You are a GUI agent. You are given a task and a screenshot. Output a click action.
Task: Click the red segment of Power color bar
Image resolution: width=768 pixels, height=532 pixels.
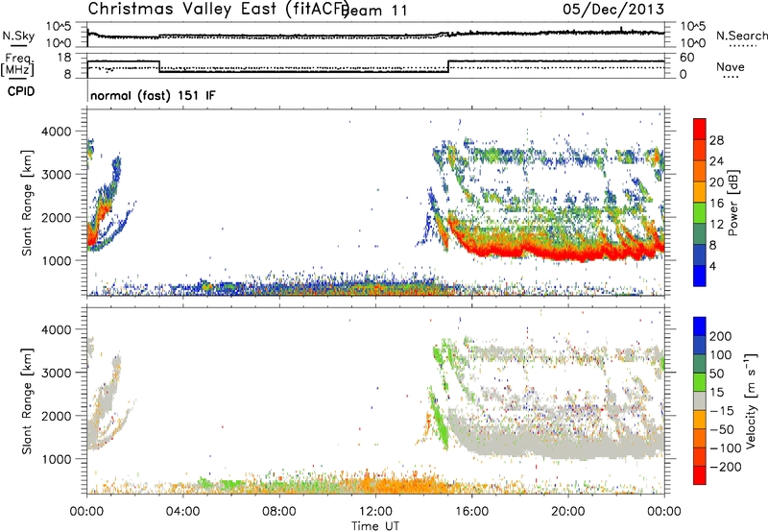pos(700,129)
